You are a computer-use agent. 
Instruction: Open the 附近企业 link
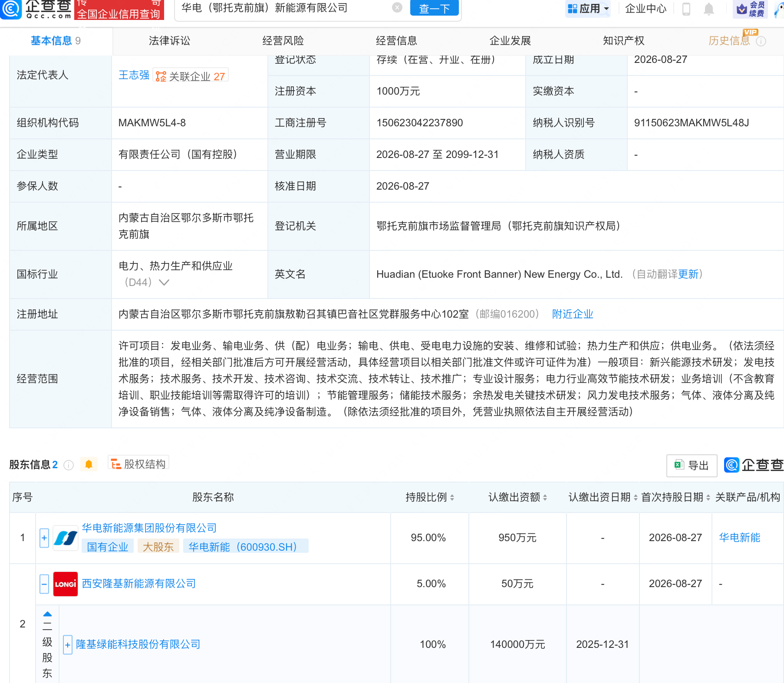pos(573,314)
